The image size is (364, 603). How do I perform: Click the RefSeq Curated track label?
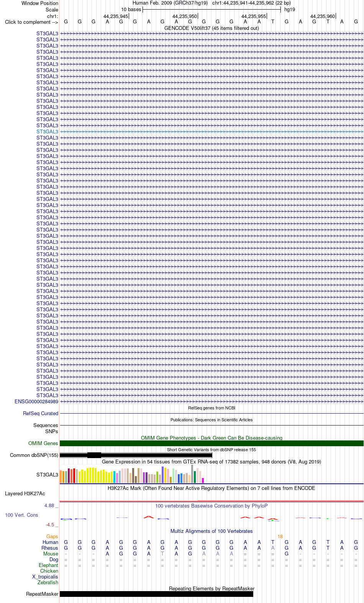pyautogui.click(x=41, y=413)
